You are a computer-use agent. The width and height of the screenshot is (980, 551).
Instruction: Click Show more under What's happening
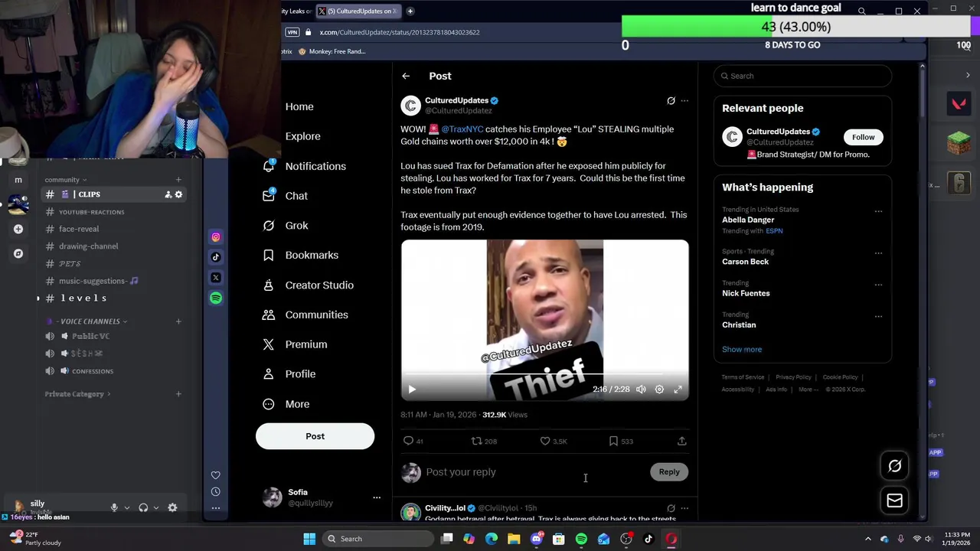[742, 349]
